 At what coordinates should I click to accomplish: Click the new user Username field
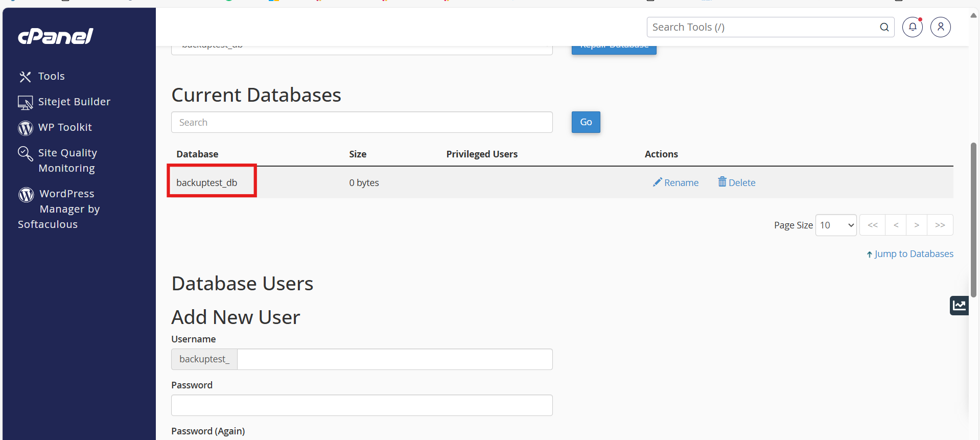pos(395,359)
